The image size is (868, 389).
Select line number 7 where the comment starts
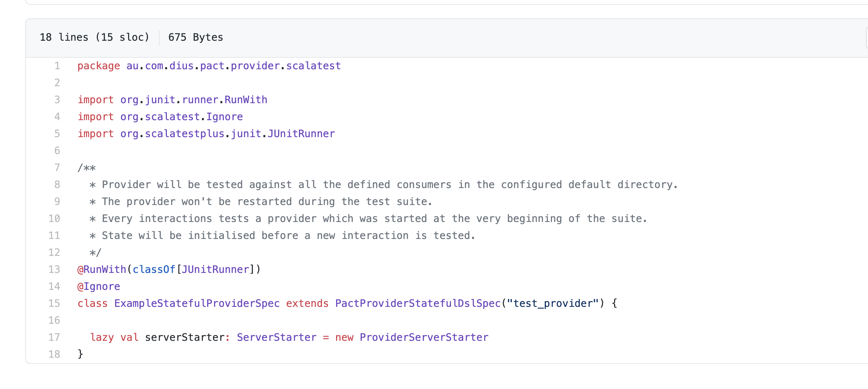57,168
